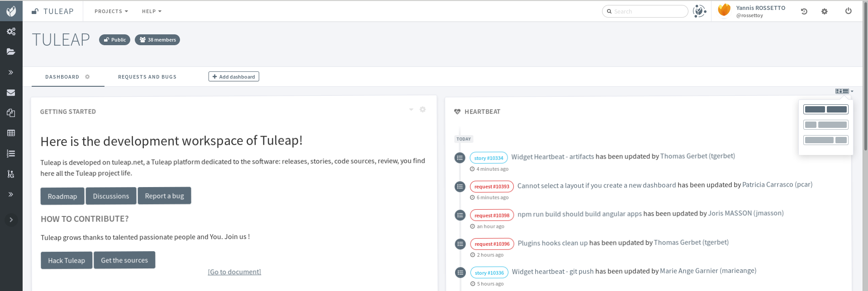Open npm run build request title
Screen dimensions: 868x291
579,214
